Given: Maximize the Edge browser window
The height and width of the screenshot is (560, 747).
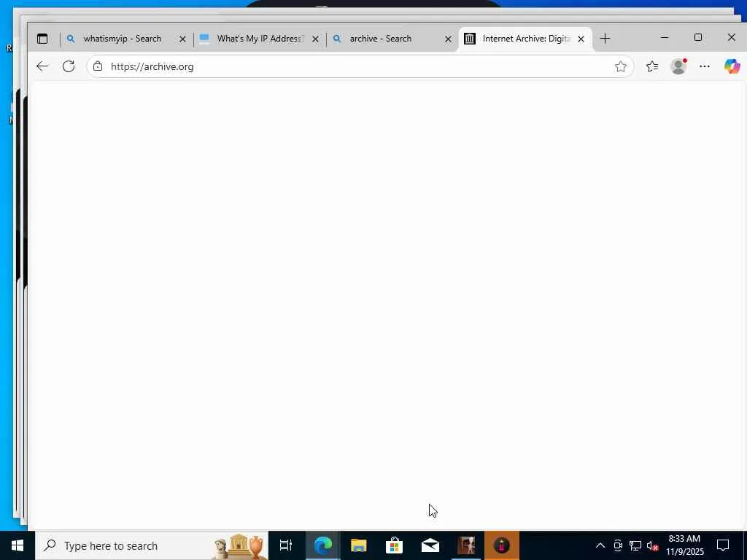Looking at the screenshot, I should pyautogui.click(x=698, y=37).
